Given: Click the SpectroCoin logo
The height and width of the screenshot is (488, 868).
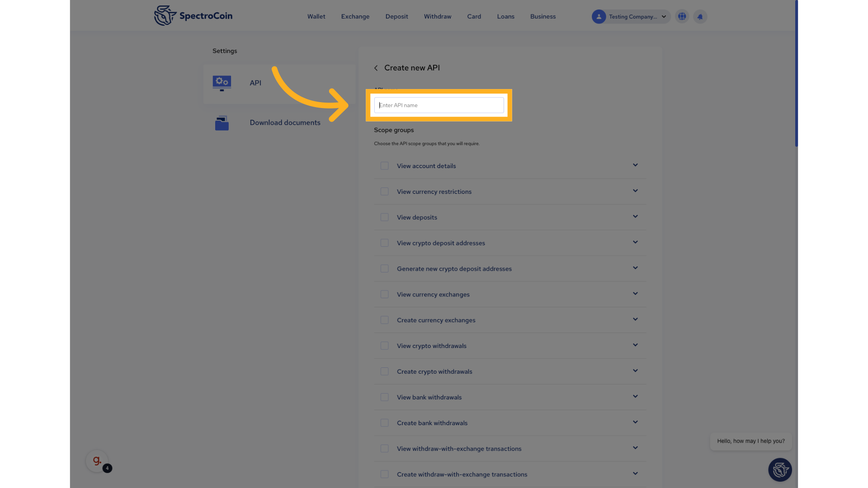Looking at the screenshot, I should tap(193, 16).
